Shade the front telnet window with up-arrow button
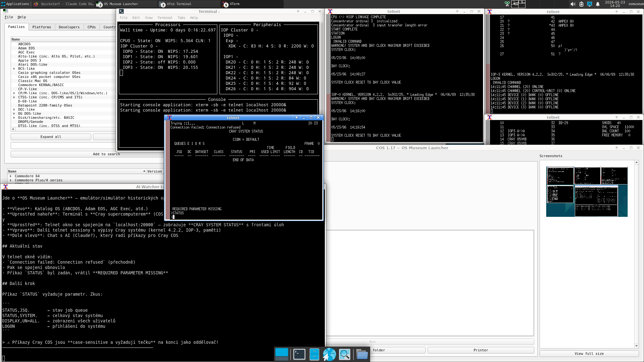Viewport: 644px width, 362px height. [x=296, y=118]
